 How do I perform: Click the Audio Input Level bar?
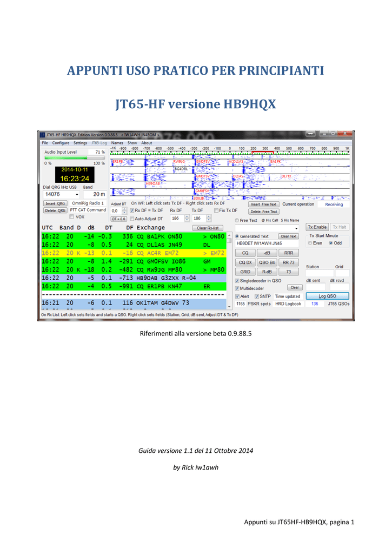pos(75,159)
